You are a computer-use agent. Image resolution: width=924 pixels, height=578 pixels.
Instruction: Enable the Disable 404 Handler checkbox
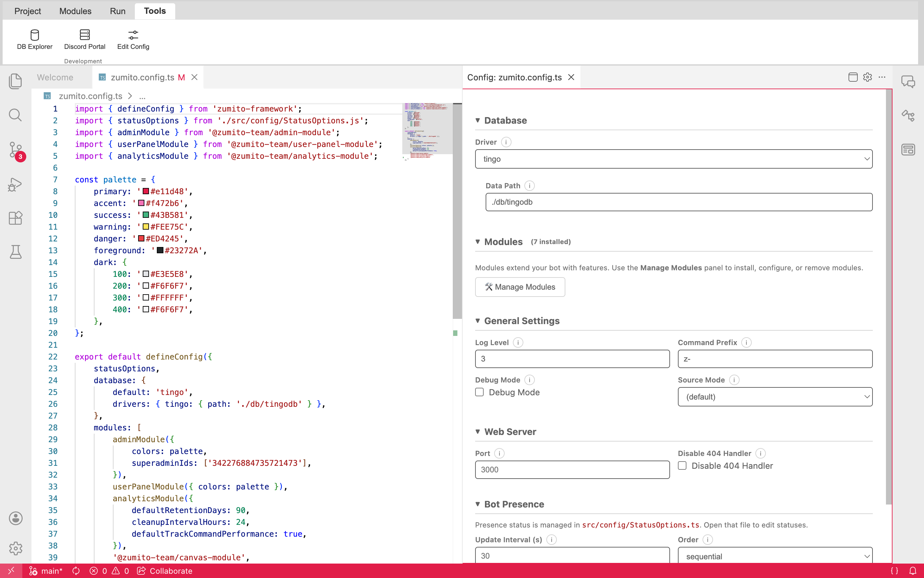pyautogui.click(x=682, y=465)
